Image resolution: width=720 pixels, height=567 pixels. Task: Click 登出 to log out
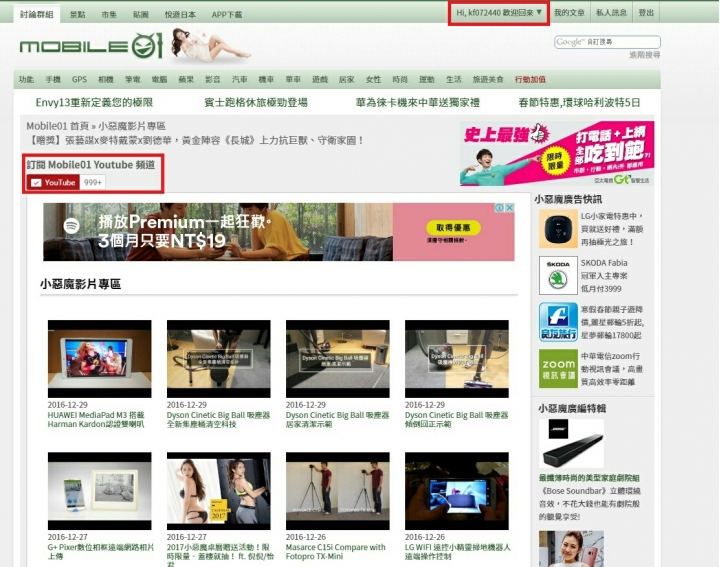coord(646,13)
